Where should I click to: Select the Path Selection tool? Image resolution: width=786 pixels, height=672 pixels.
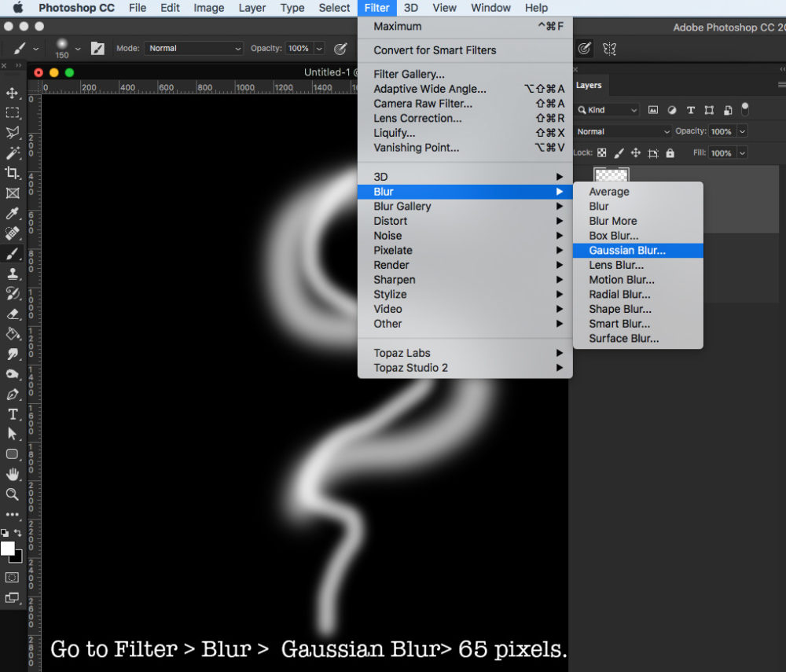point(12,434)
